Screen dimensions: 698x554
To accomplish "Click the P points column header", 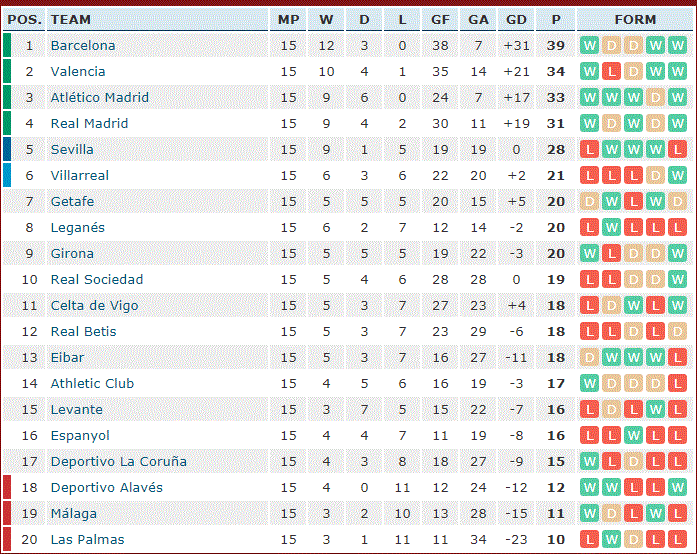I will point(556,20).
